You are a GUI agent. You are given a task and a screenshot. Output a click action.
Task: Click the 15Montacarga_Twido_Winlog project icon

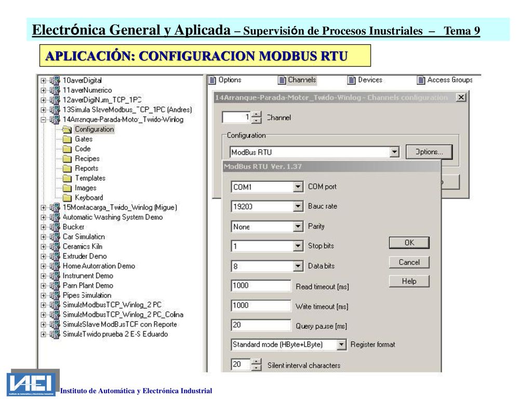coord(55,208)
